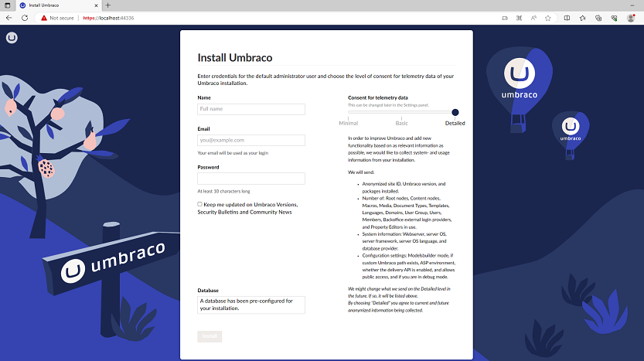Select Basic telemetry consent level
This screenshot has height=361, width=644.
click(x=402, y=123)
